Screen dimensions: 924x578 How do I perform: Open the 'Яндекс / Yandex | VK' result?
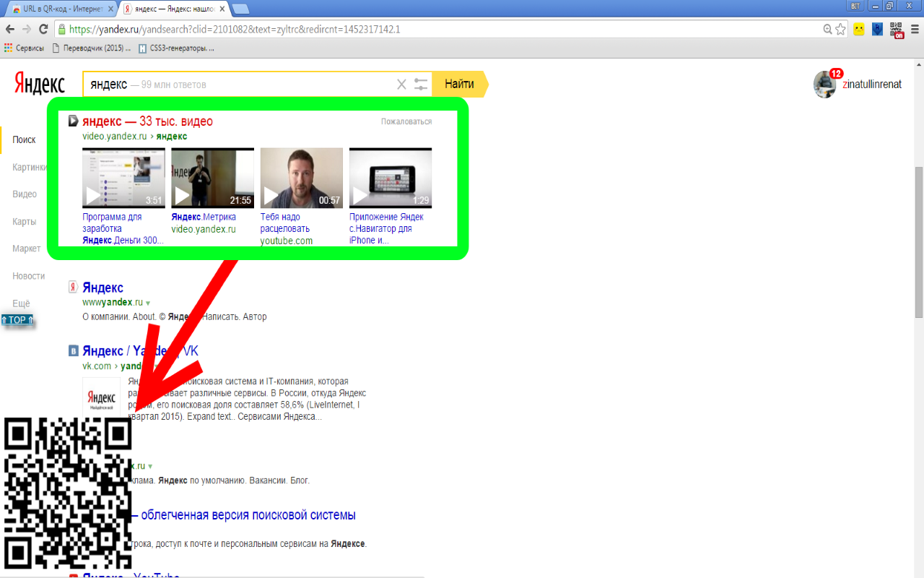coord(140,350)
